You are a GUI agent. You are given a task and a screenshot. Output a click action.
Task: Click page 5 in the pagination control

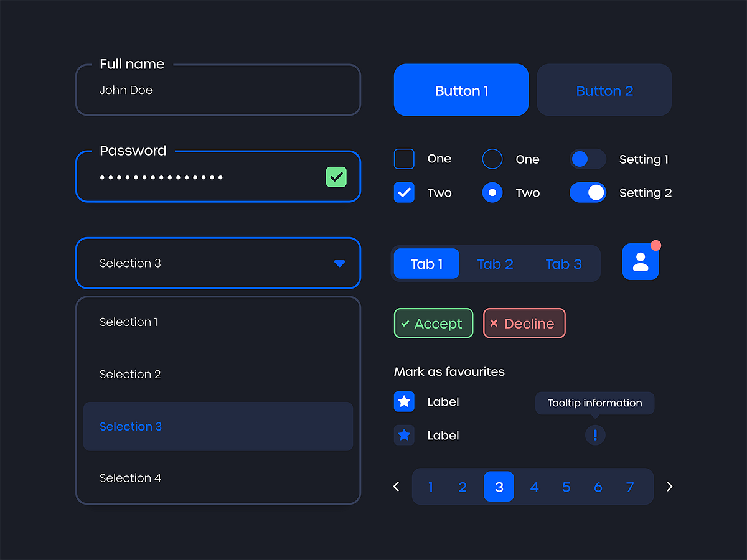(x=566, y=487)
